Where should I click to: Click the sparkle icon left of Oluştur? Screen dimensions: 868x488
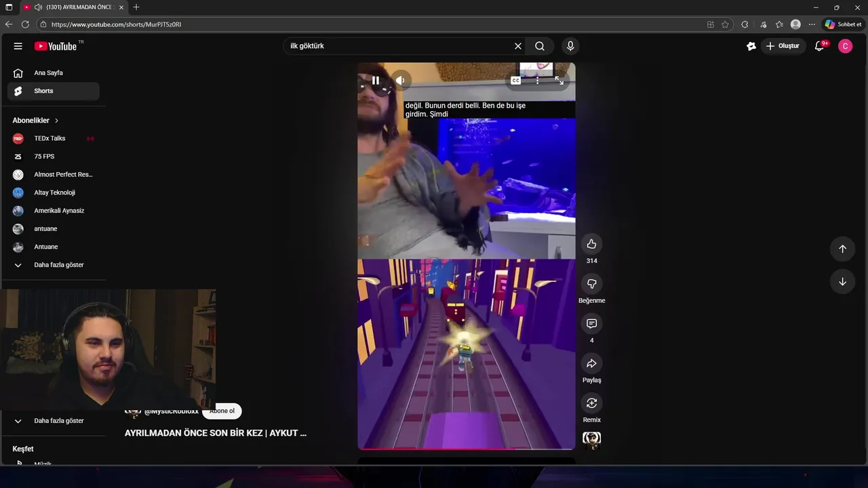pos(751,46)
